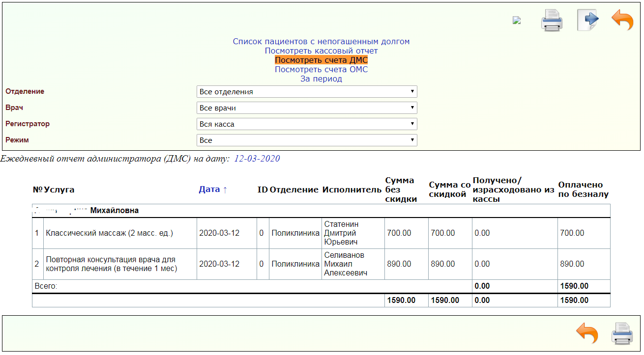Expand the Врач dropdown list
The height and width of the screenshot is (355, 644).
coord(306,108)
